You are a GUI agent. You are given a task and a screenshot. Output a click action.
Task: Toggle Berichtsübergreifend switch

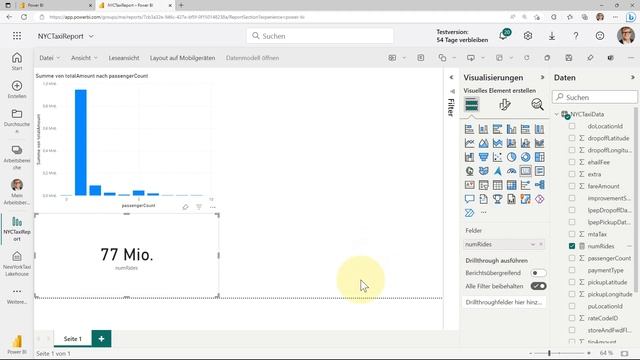[538, 273]
